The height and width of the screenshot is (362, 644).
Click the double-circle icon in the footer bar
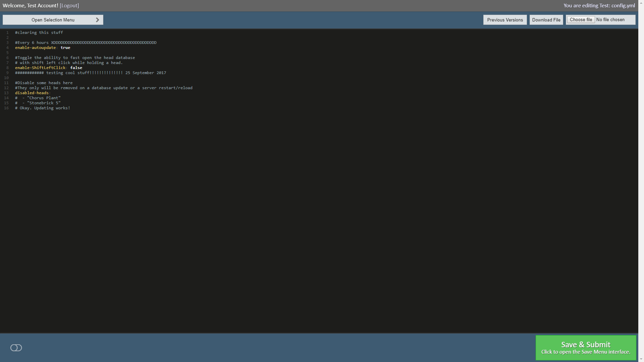pyautogui.click(x=16, y=348)
